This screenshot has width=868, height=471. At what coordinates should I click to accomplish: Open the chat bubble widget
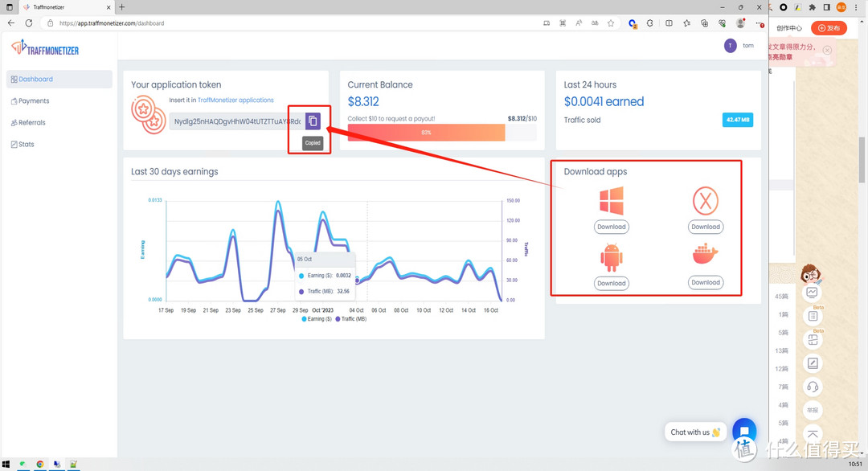[744, 431]
